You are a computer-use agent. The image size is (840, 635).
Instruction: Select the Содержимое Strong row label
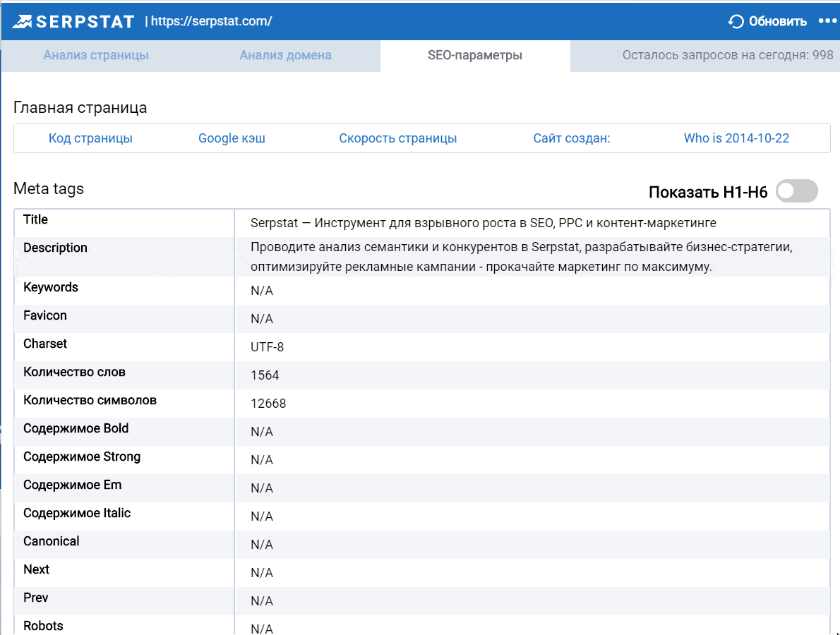point(82,456)
